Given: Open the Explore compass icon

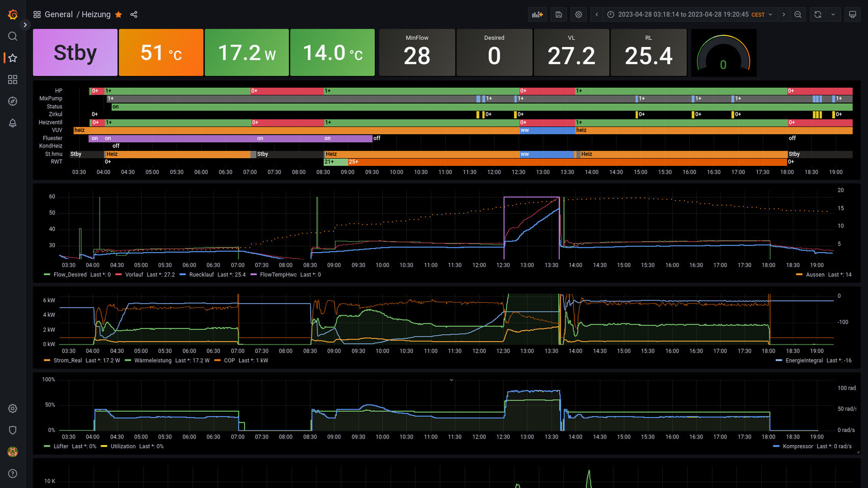Looking at the screenshot, I should (13, 101).
